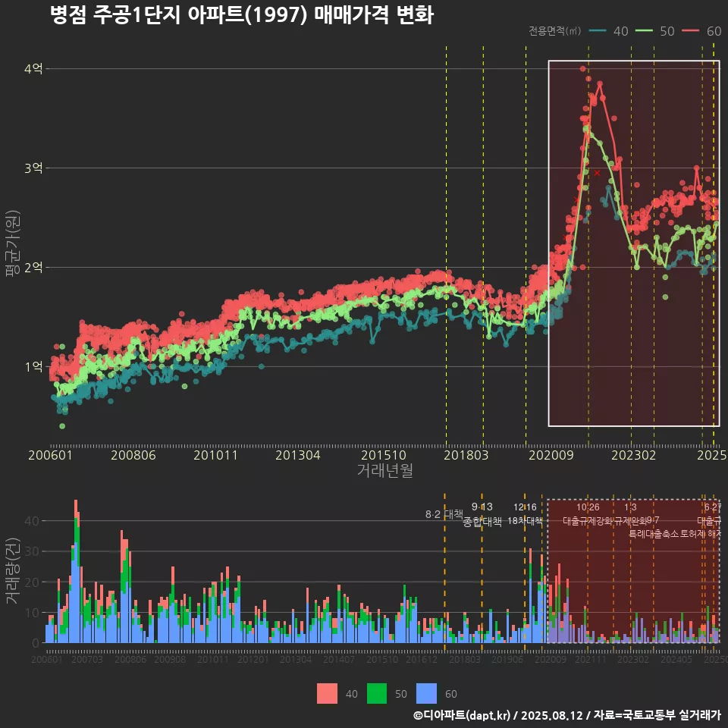The width and height of the screenshot is (728, 728).
Task: Click 201803 on the price chart axis
Action: point(466,455)
